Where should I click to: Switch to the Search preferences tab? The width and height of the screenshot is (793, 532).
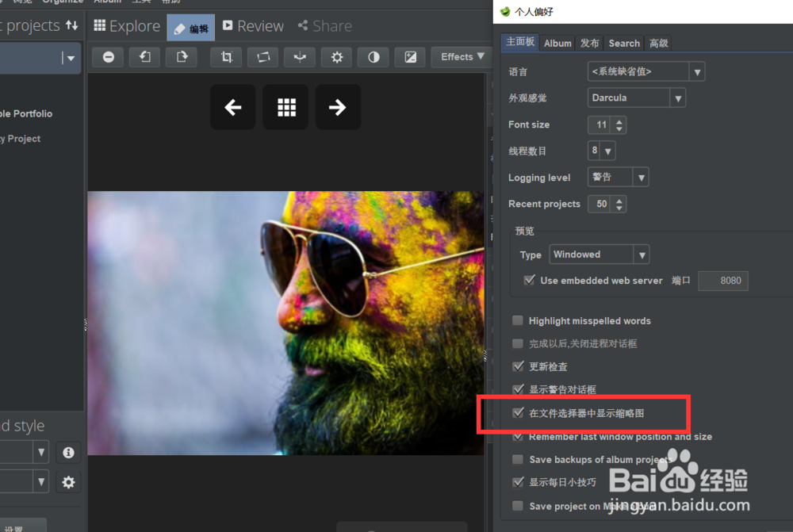624,44
